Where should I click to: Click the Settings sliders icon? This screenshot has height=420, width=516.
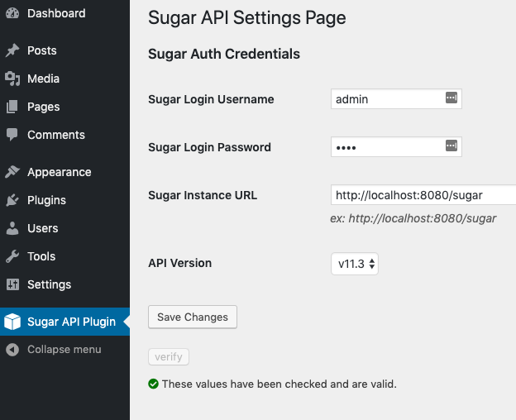point(12,284)
